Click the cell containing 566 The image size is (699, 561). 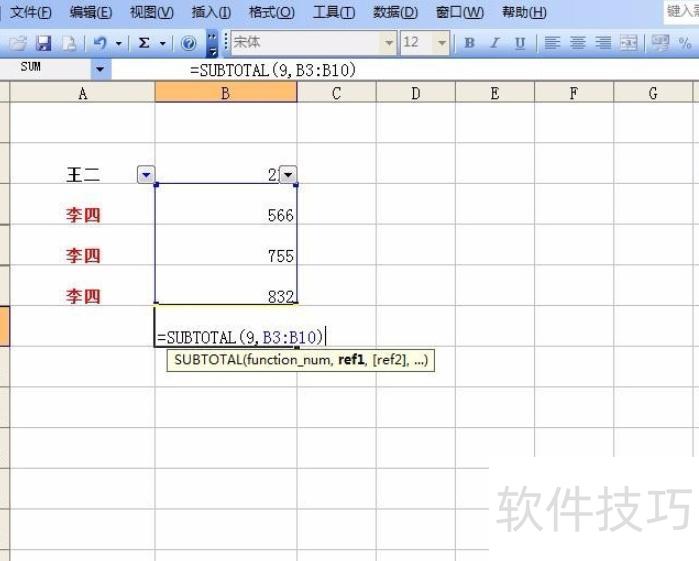(x=226, y=205)
